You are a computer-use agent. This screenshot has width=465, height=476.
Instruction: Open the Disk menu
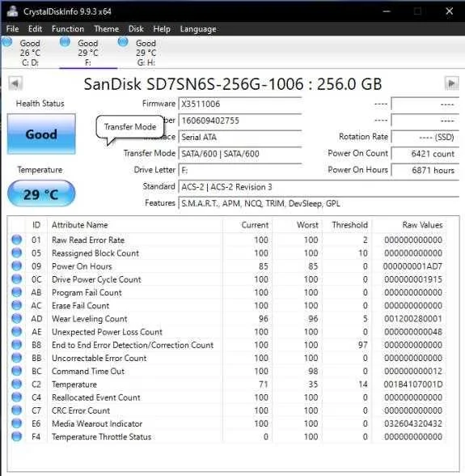pyautogui.click(x=136, y=29)
